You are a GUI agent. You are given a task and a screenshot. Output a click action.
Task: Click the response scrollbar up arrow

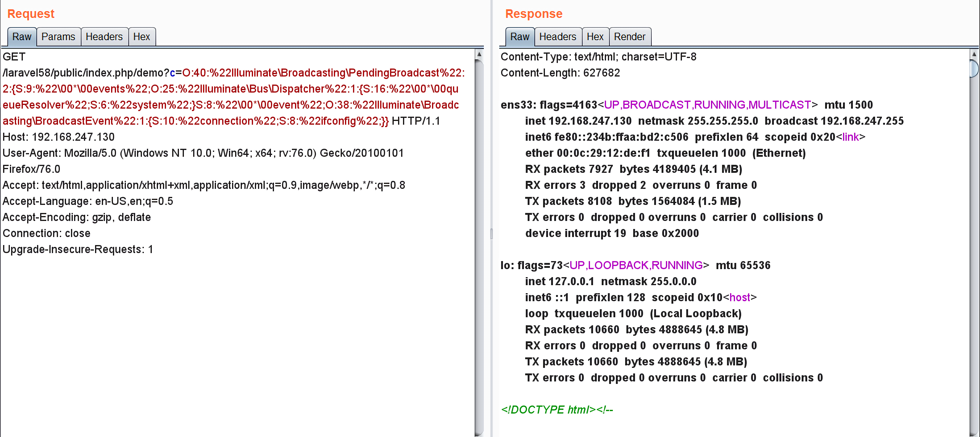click(974, 54)
